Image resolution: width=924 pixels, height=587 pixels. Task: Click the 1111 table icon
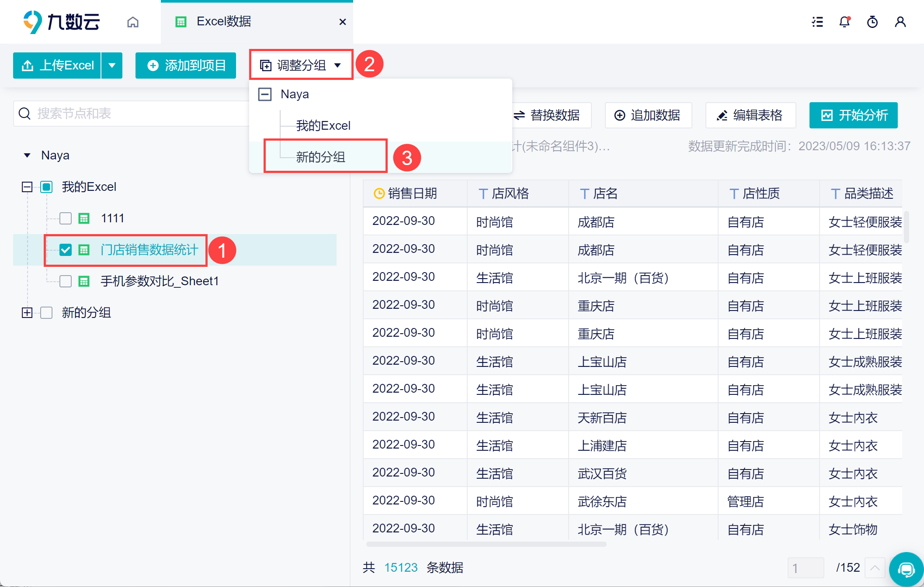tap(84, 218)
